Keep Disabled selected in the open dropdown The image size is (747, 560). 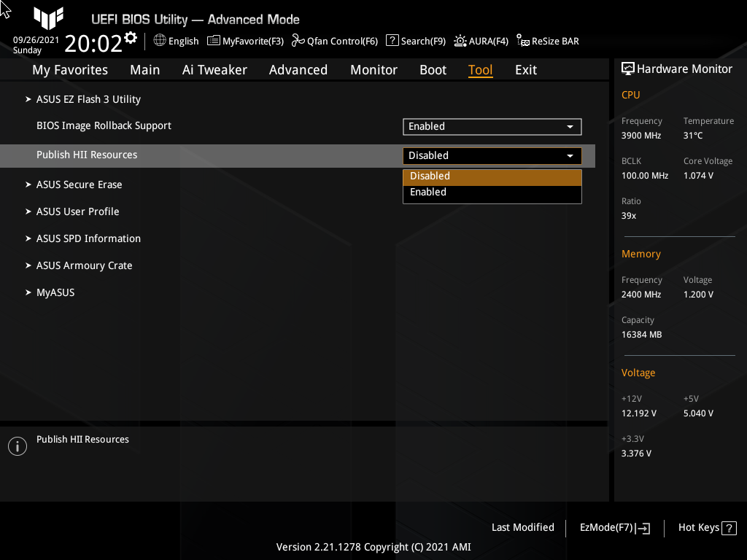pyautogui.click(x=492, y=176)
